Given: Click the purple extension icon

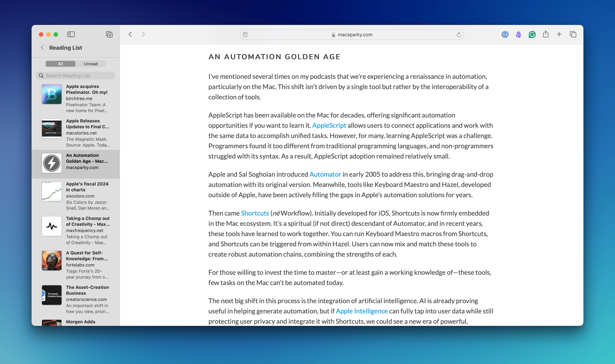Looking at the screenshot, I should tap(518, 34).
